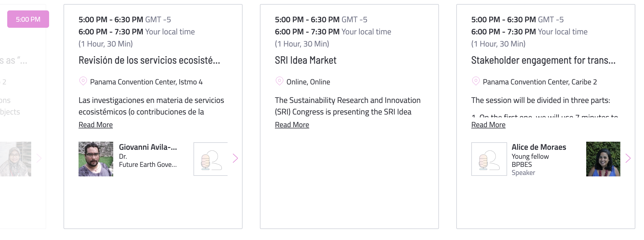Click location pin icon for Istmo 4
The height and width of the screenshot is (240, 644).
(83, 81)
